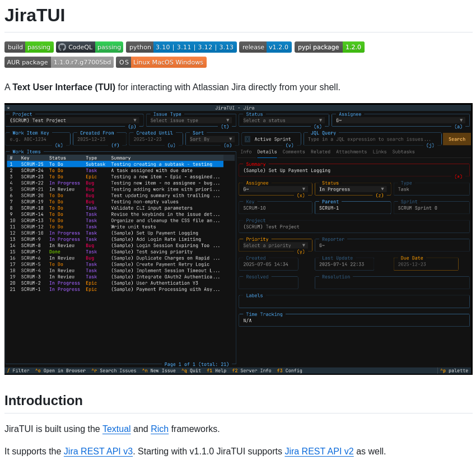Viewport: 476px width, 460px height.
Task: Click the Created Until date field
Action: point(156,140)
